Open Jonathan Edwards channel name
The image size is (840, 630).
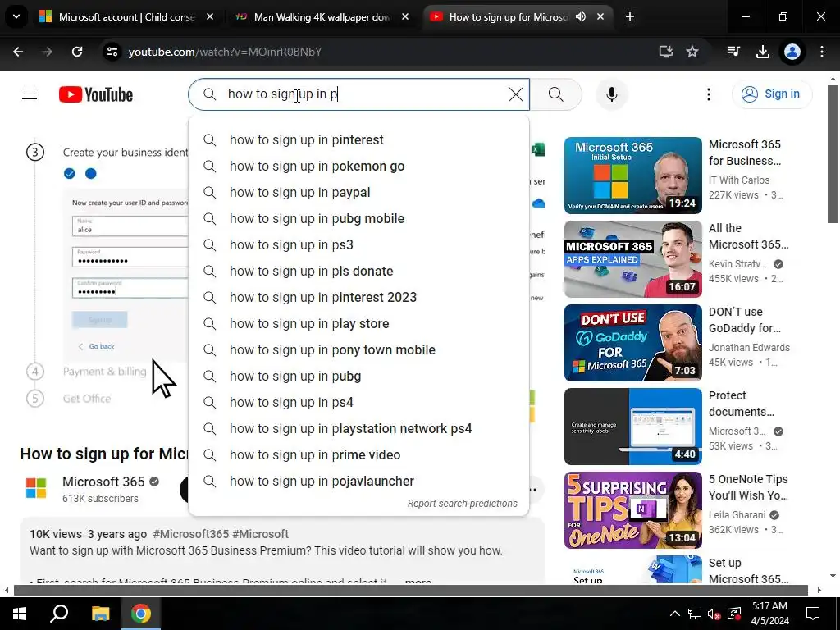(749, 347)
